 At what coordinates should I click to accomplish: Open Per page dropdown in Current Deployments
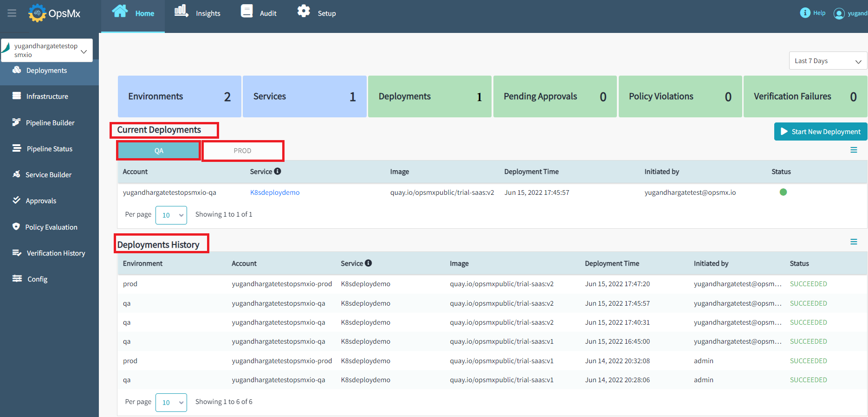[171, 215]
